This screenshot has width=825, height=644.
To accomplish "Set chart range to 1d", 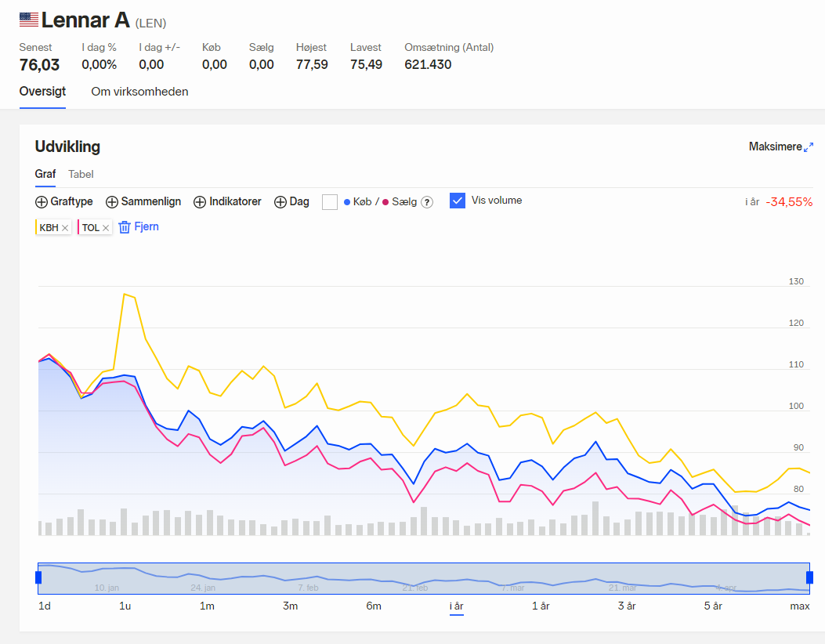I will 45,606.
